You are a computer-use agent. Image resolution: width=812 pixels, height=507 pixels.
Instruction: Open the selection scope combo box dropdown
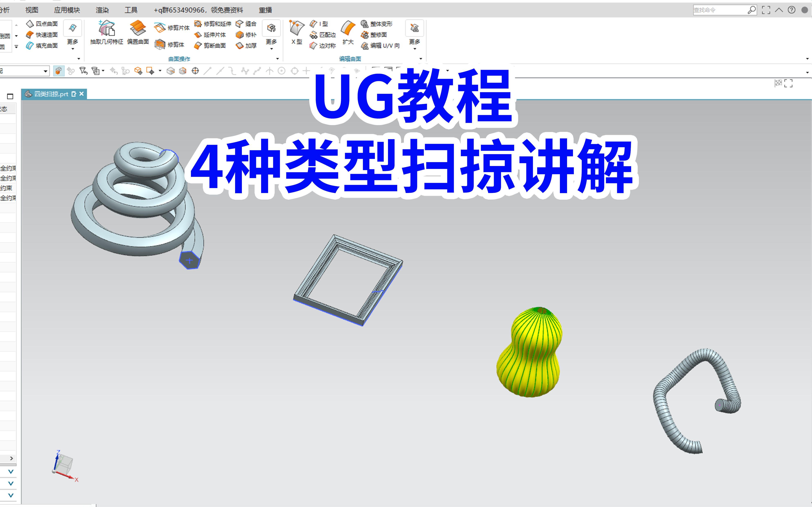click(45, 71)
